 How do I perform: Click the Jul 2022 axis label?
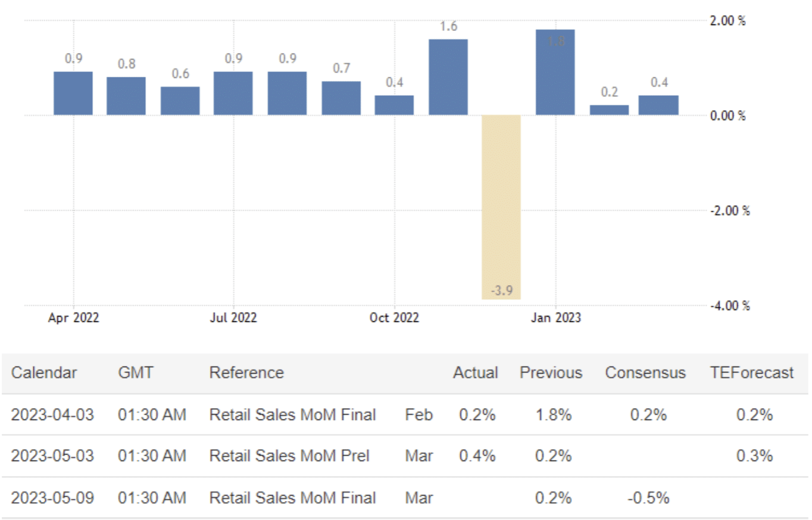[233, 318]
